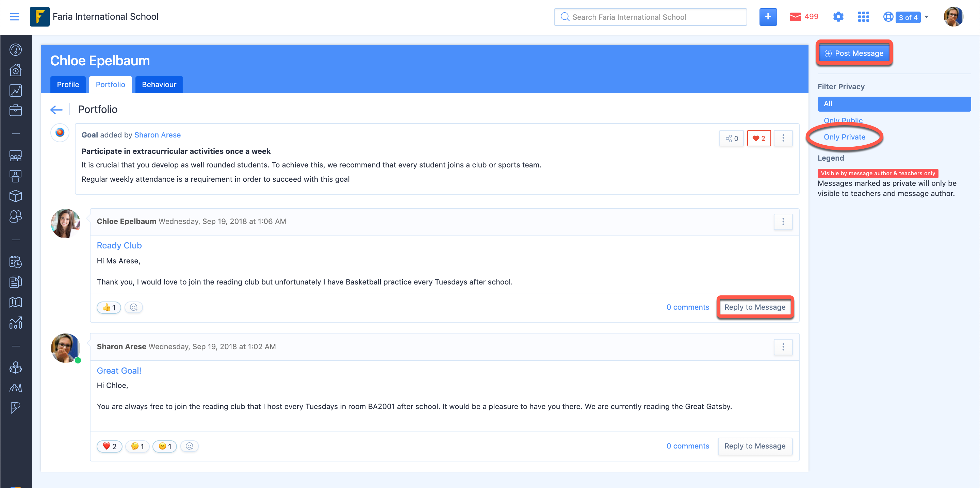Viewport: 980px width, 488px height.
Task: Open the cube box sidebar icon
Action: [x=16, y=196]
